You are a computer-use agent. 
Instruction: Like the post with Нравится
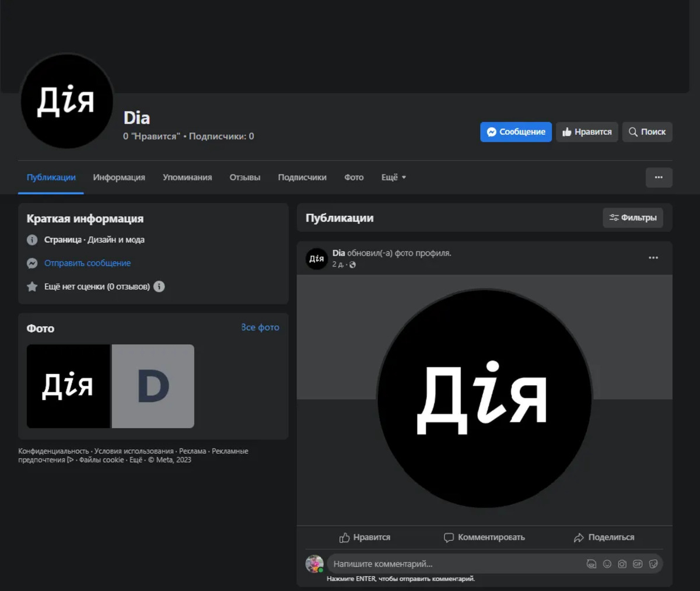pos(365,537)
